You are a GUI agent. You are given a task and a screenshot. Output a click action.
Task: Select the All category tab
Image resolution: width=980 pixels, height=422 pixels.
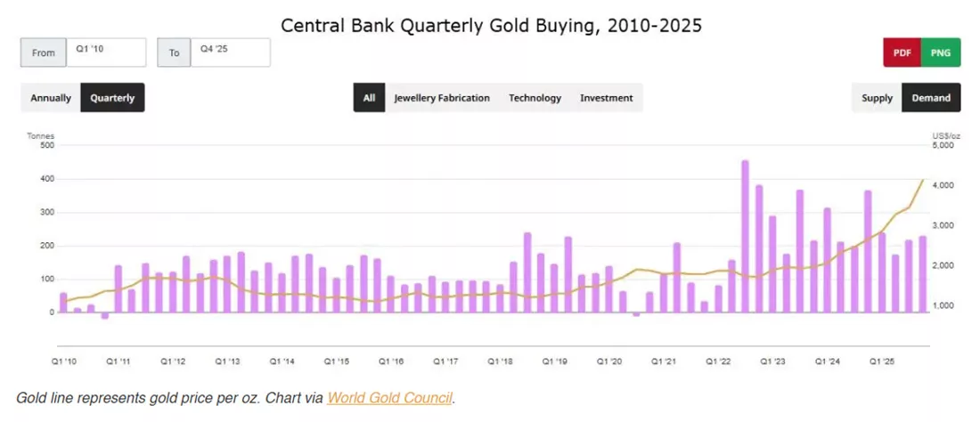click(370, 98)
